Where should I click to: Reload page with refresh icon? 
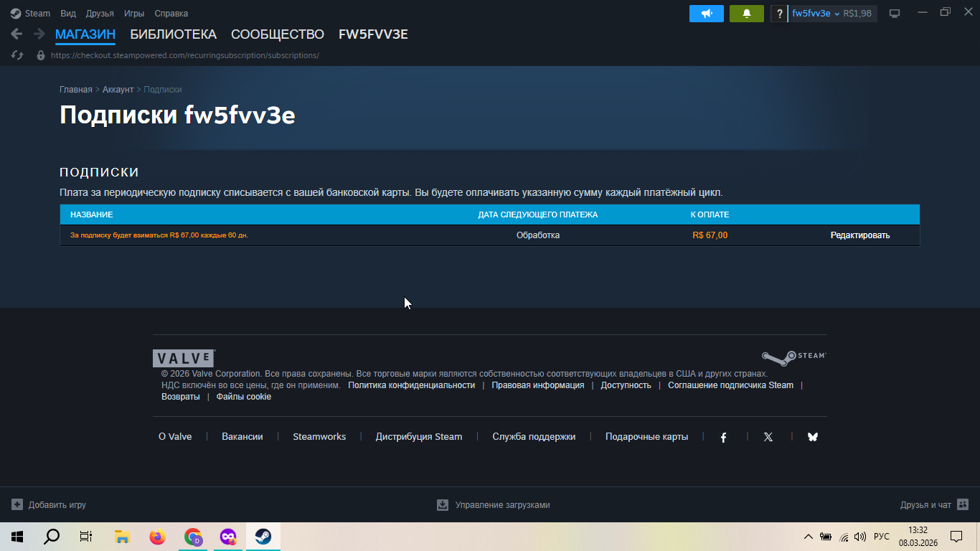point(17,55)
